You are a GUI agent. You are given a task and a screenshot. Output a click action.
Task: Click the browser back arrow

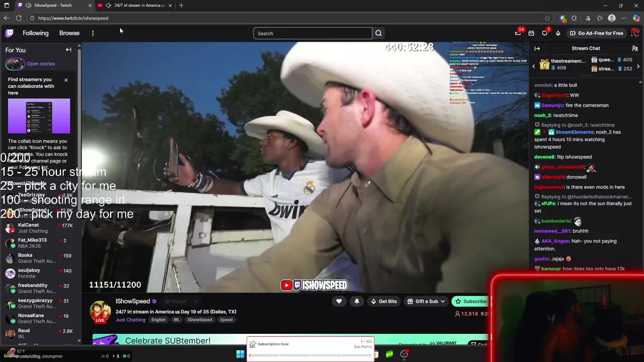(x=7, y=18)
